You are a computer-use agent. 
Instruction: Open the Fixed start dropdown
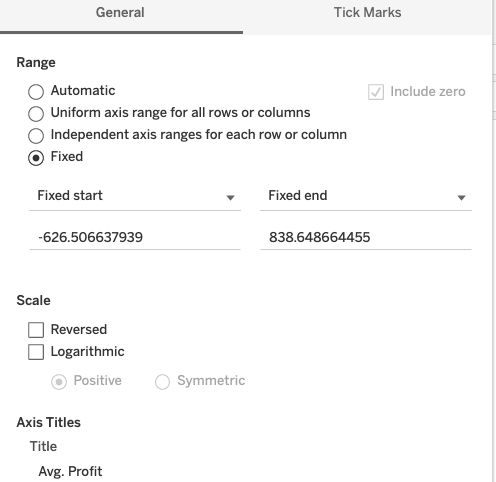pyautogui.click(x=135, y=196)
